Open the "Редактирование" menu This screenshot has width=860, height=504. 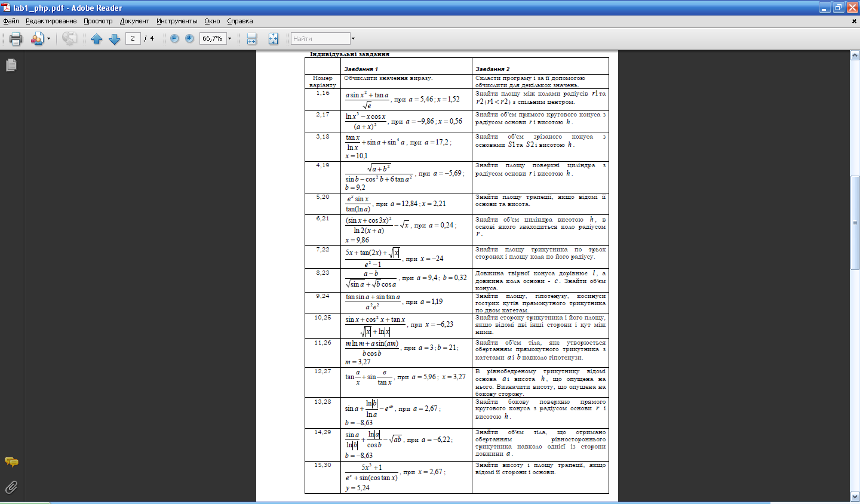click(x=51, y=21)
